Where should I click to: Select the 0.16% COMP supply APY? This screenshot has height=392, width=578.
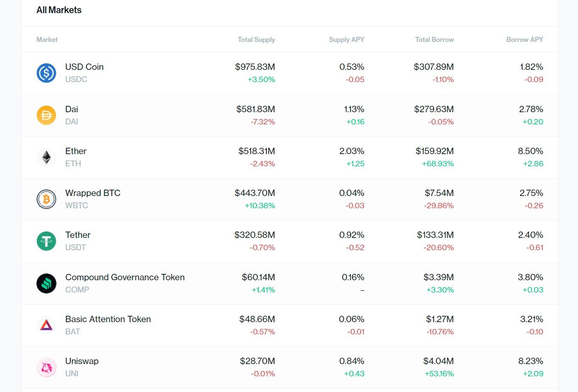pyautogui.click(x=353, y=277)
